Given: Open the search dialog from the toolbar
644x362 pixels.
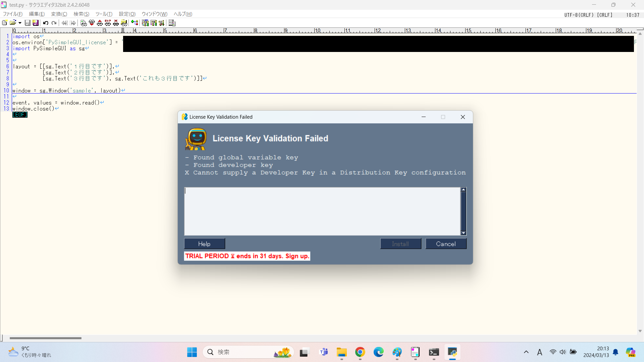Looking at the screenshot, I should point(84,23).
